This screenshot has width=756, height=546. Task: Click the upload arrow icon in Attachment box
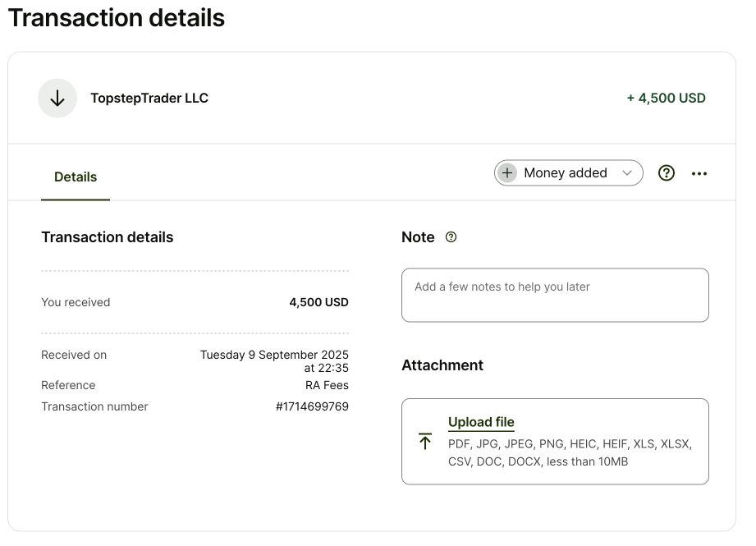click(x=425, y=442)
